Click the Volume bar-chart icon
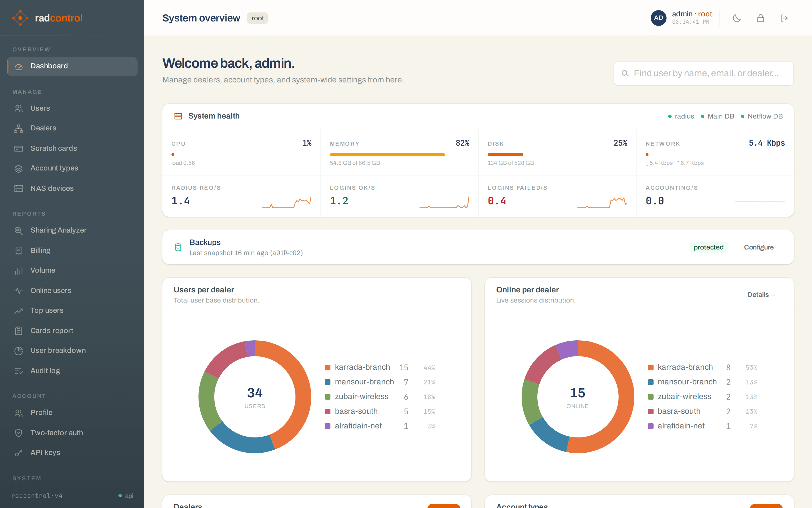This screenshot has height=508, width=812. coord(19,270)
